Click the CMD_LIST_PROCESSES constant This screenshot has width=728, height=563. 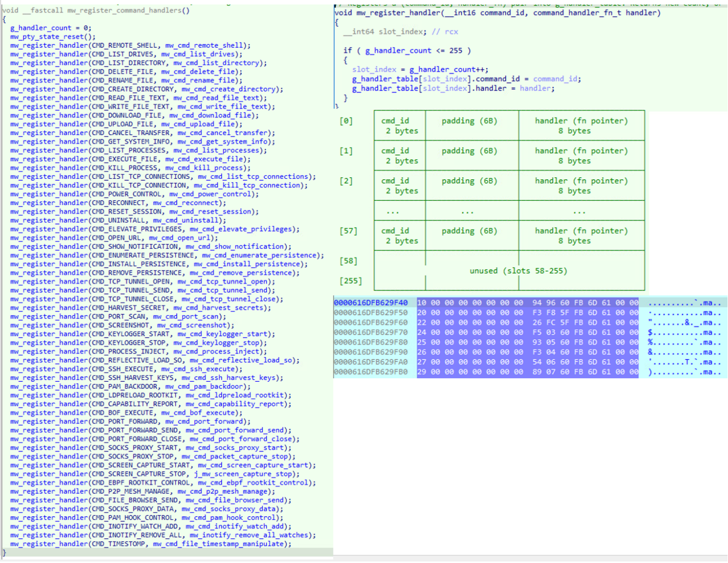pos(128,150)
